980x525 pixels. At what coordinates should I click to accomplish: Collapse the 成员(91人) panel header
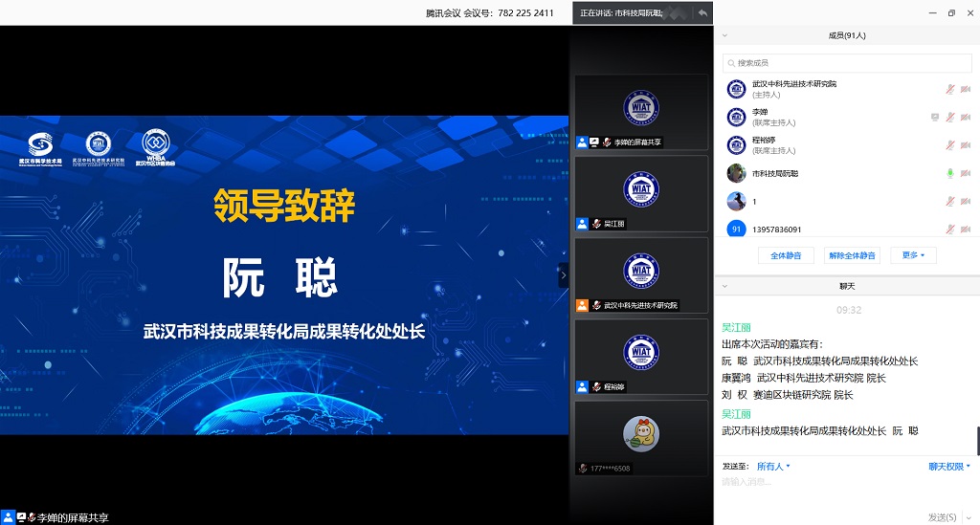724,35
